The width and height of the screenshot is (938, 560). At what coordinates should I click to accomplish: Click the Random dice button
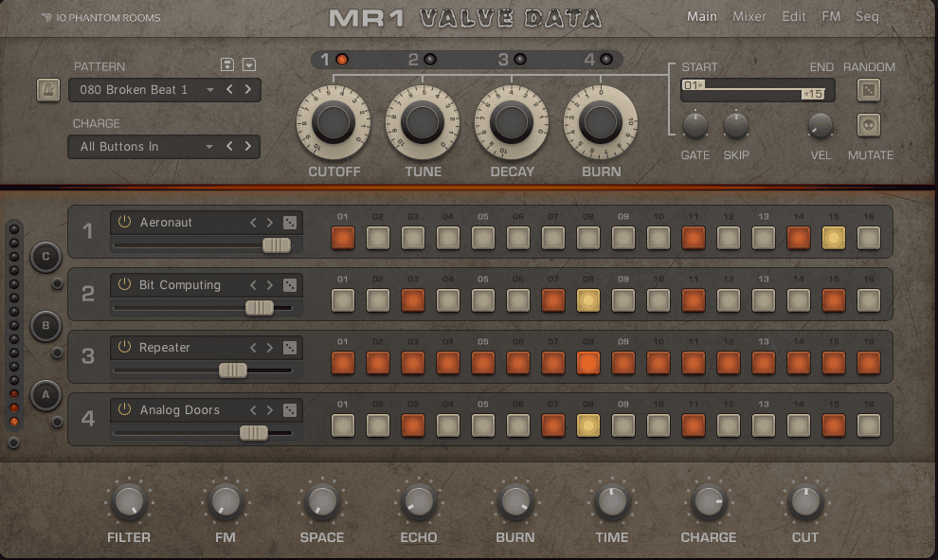click(868, 90)
